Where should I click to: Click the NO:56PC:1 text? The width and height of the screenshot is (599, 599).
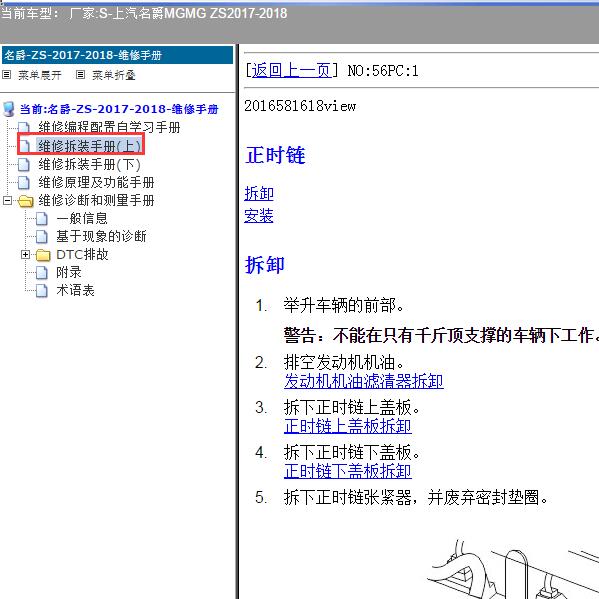(383, 71)
